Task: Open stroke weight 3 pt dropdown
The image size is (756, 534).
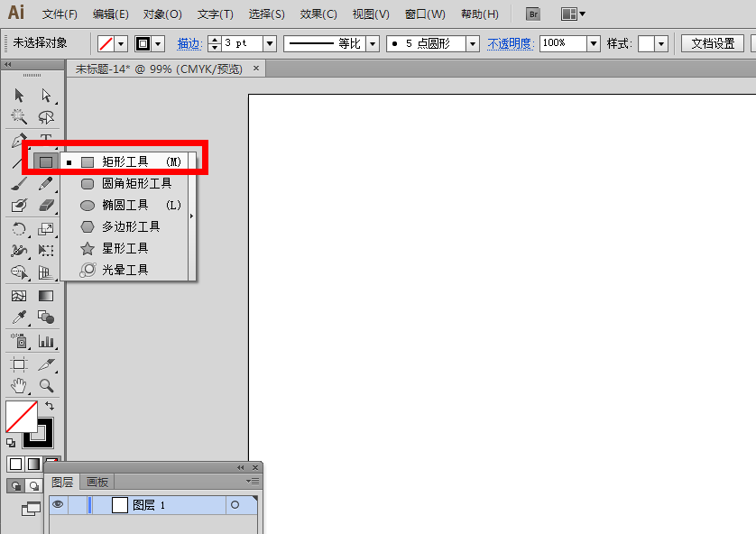Action: (270, 44)
